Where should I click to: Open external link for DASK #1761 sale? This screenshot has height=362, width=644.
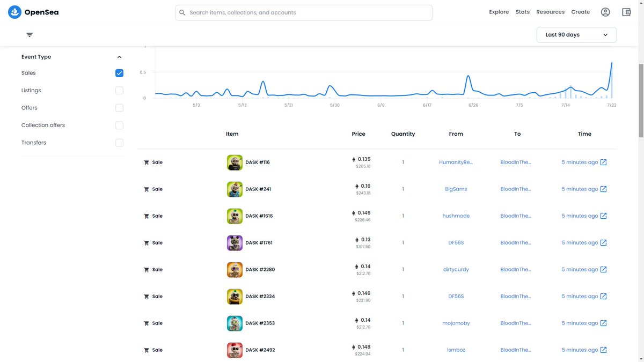point(603,242)
